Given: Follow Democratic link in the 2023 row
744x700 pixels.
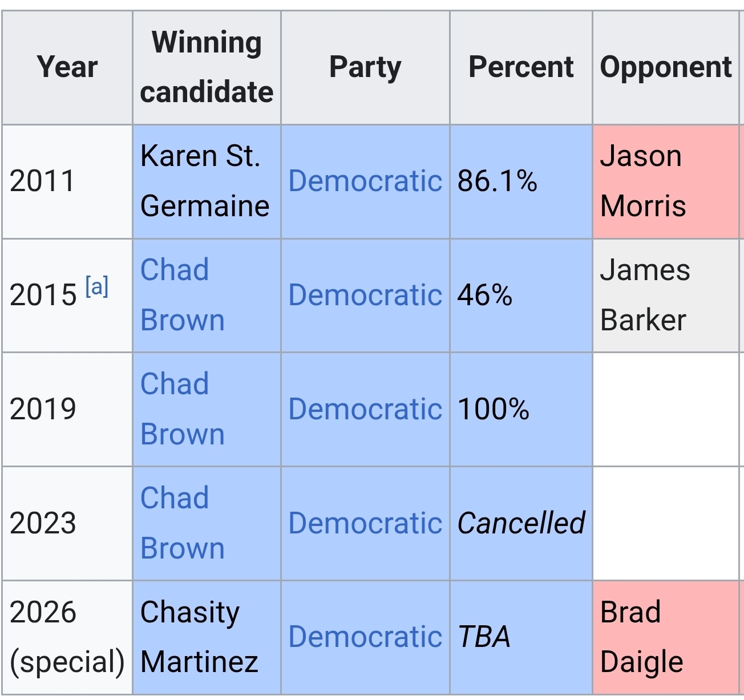Looking at the screenshot, I should click(x=365, y=523).
